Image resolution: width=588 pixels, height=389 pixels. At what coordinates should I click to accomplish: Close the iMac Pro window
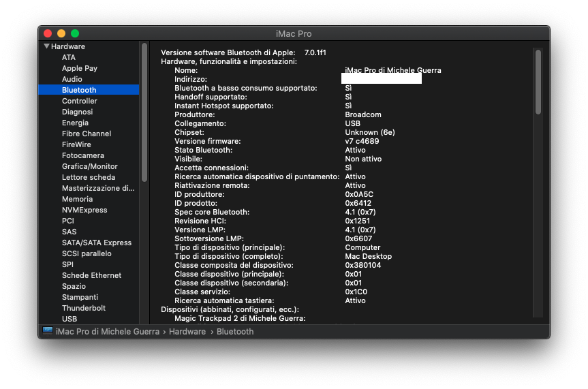(48, 33)
